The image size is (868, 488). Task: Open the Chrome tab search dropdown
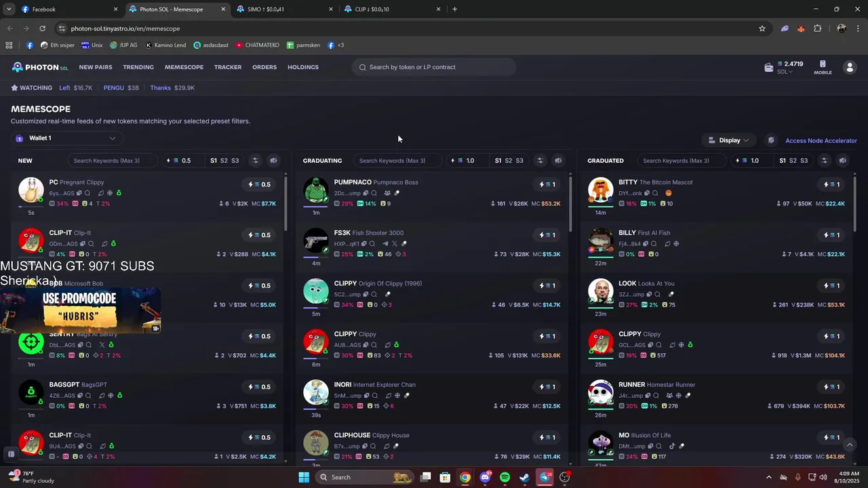coord(9,9)
